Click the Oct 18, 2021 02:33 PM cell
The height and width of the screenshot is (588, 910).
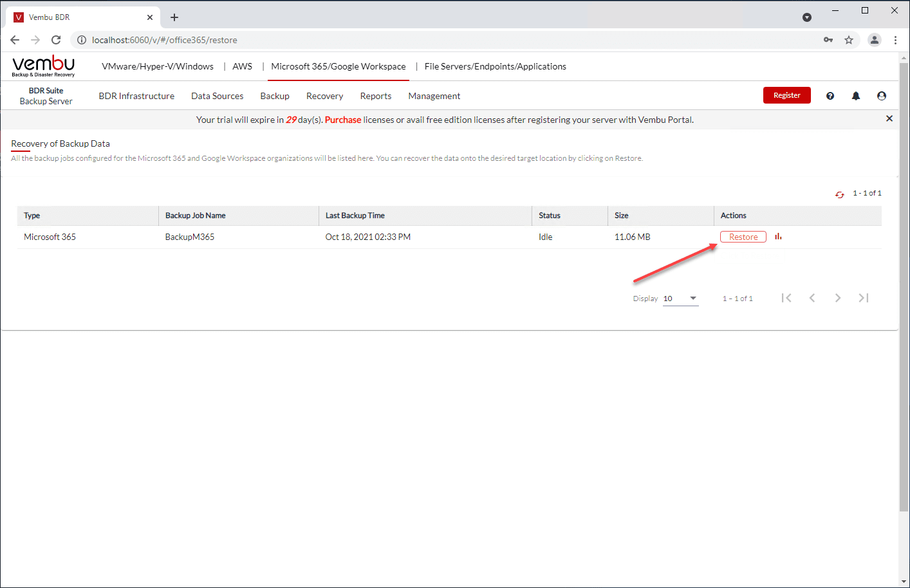pos(368,237)
